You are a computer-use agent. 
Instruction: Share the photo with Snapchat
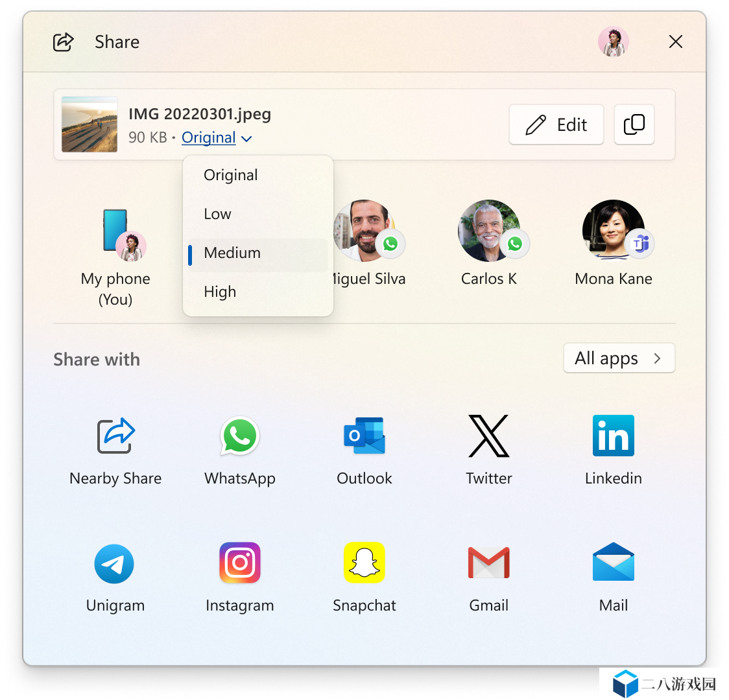point(364,563)
